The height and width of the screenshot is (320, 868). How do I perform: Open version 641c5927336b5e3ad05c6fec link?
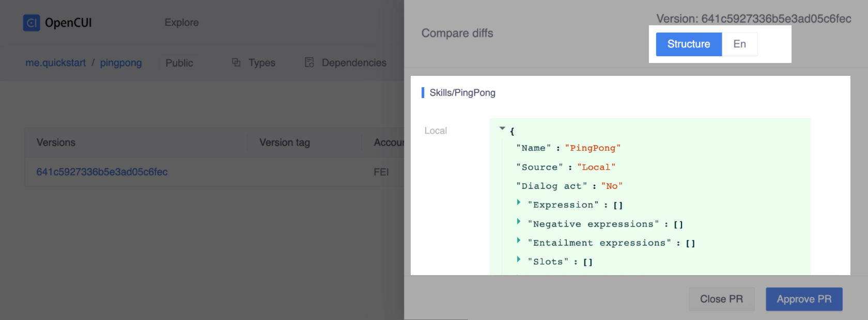(102, 172)
